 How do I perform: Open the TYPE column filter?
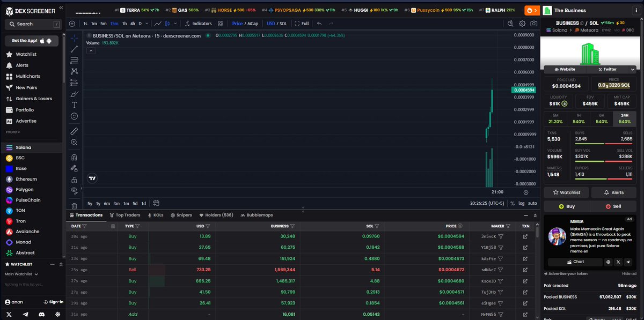point(138,226)
